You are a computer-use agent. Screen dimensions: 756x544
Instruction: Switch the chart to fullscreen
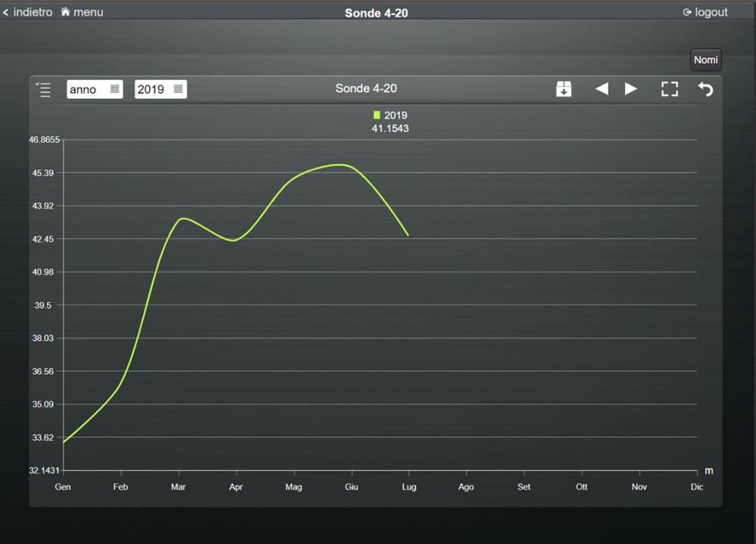coord(669,89)
